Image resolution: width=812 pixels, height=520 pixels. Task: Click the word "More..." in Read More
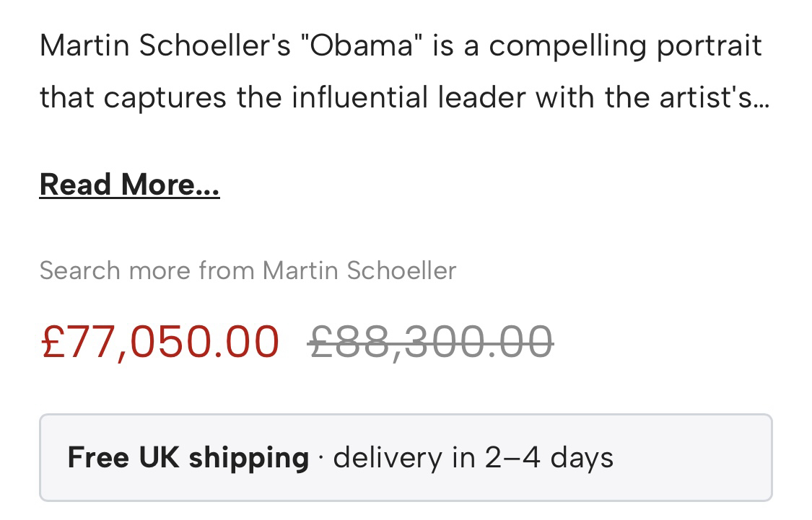coord(170,185)
